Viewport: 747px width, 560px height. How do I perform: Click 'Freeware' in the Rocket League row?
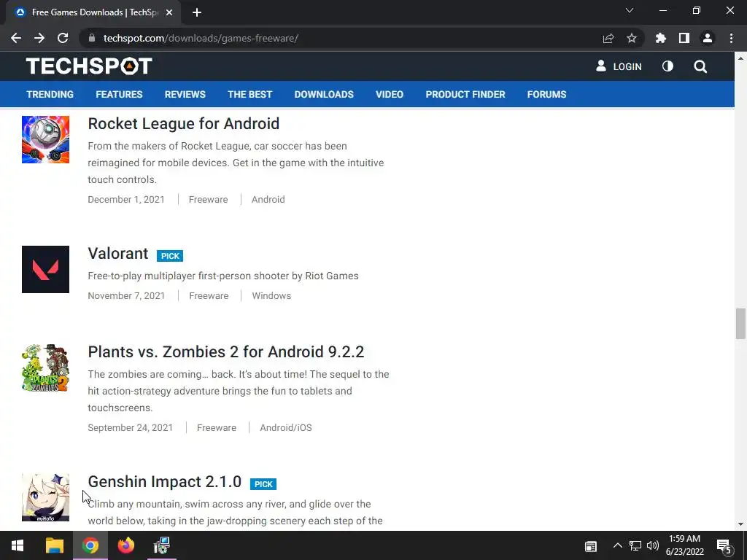tap(208, 200)
